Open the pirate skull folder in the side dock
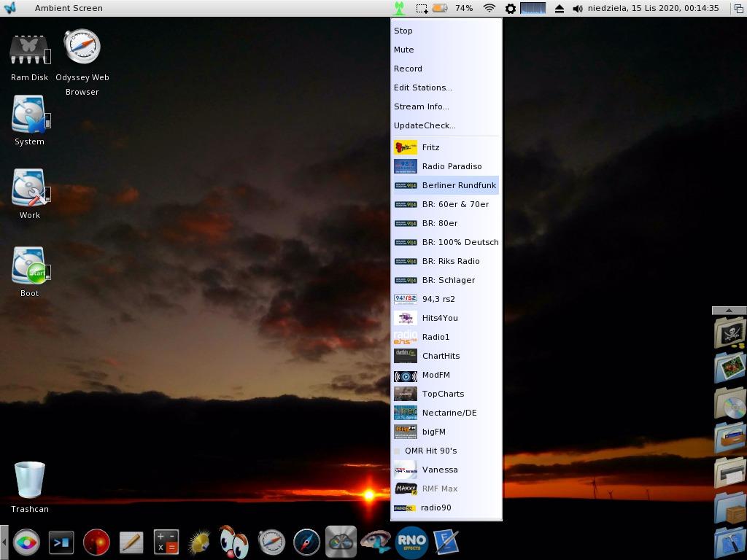Image resolution: width=747 pixels, height=560 pixels. tap(730, 332)
